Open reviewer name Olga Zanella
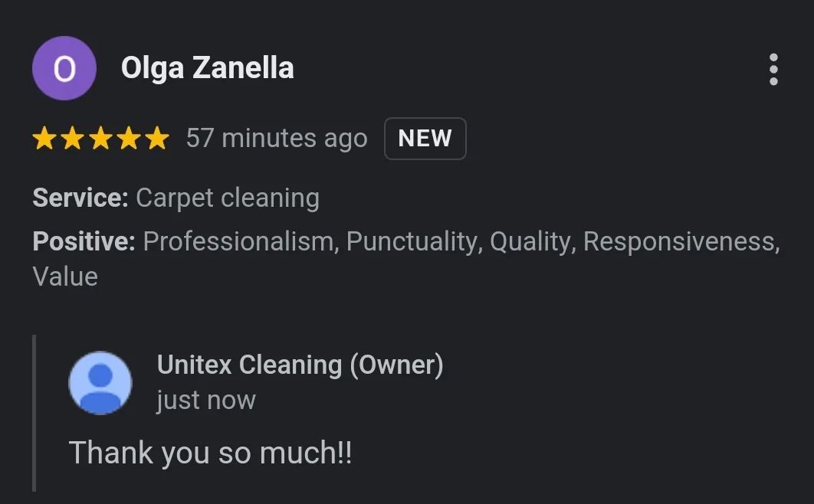The width and height of the screenshot is (814, 504). [207, 68]
